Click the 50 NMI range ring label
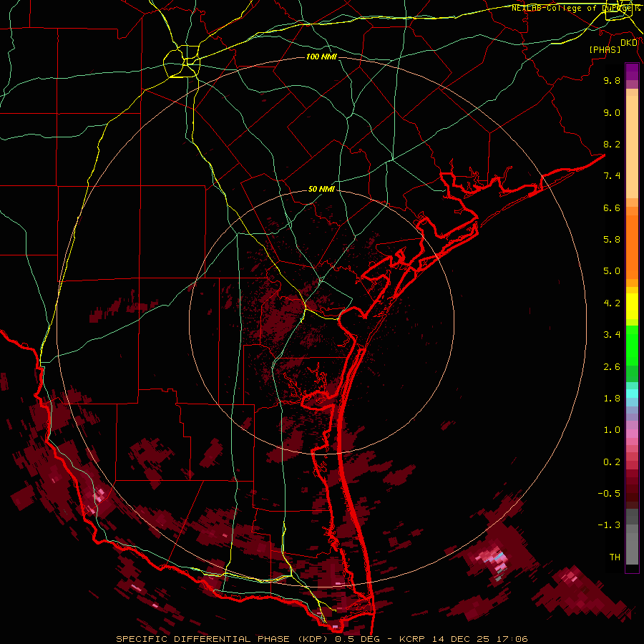The height and width of the screenshot is (644, 644). click(x=321, y=190)
